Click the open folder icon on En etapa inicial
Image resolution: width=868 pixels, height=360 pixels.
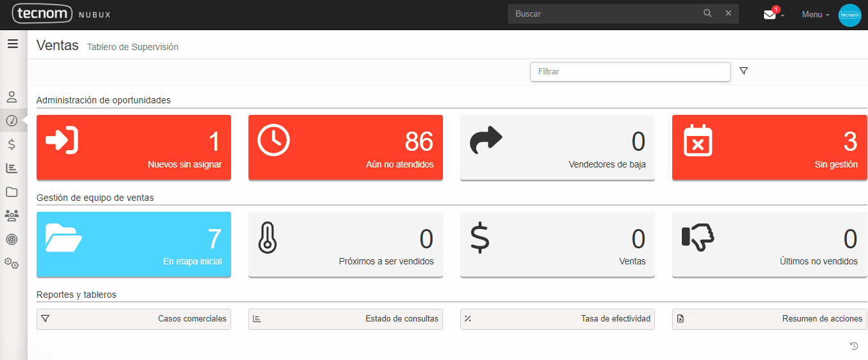coord(64,238)
